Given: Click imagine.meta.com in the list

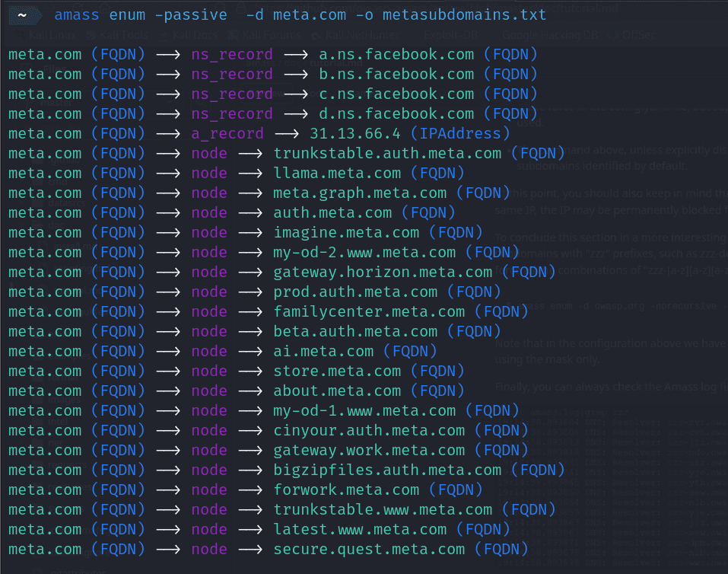Looking at the screenshot, I should point(346,232).
